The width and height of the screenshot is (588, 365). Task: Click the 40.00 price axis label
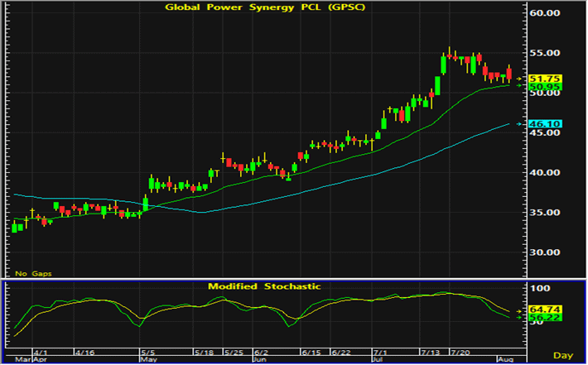tap(545, 173)
